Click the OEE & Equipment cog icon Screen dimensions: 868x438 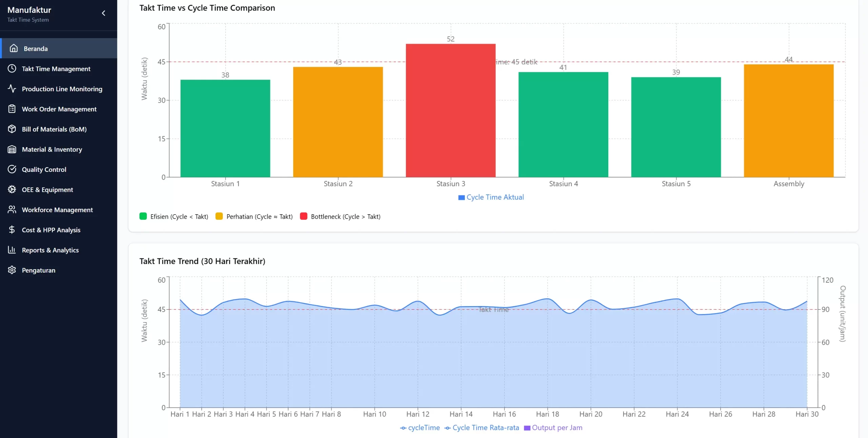(12, 190)
